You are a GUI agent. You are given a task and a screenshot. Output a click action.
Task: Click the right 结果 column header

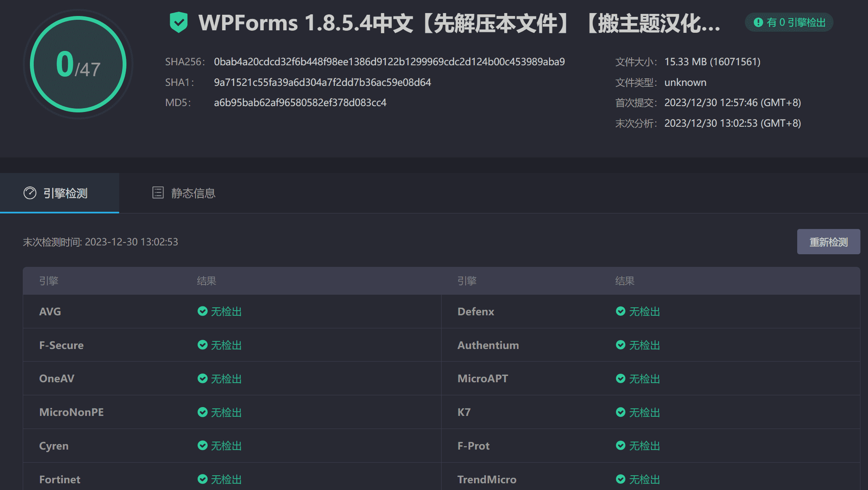[x=625, y=281]
